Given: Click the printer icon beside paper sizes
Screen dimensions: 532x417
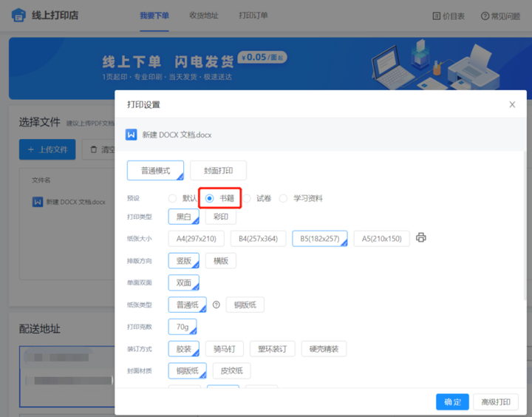Looking at the screenshot, I should (421, 237).
